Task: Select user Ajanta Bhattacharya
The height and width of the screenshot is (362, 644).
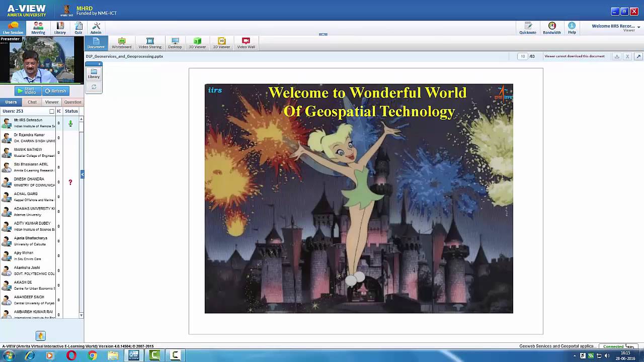Action: point(28,241)
